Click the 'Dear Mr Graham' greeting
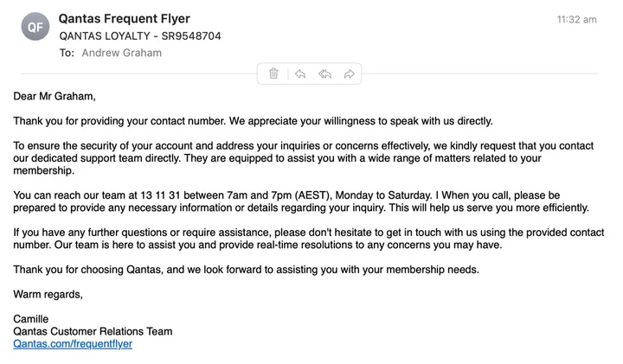This screenshot has height=364, width=623. point(55,96)
